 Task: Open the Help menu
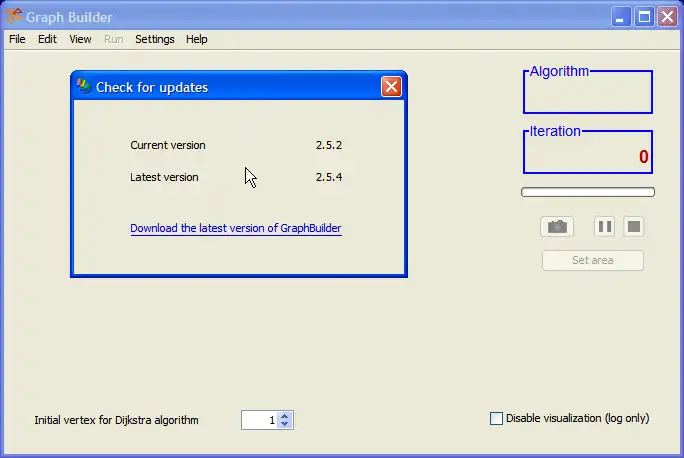pos(196,39)
